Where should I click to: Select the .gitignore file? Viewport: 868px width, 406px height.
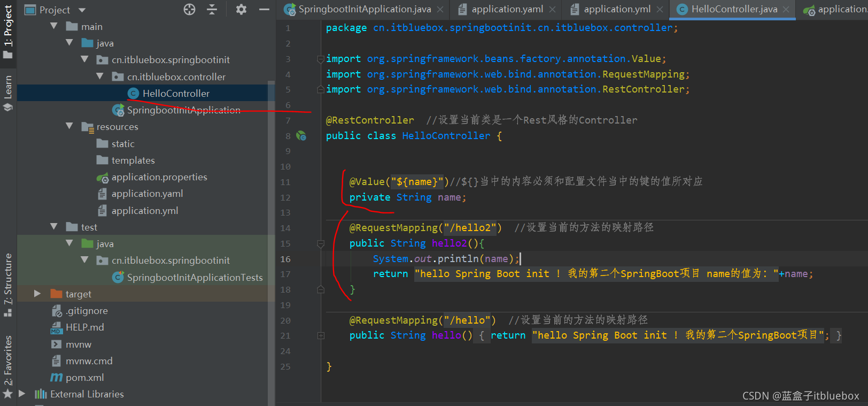[87, 310]
